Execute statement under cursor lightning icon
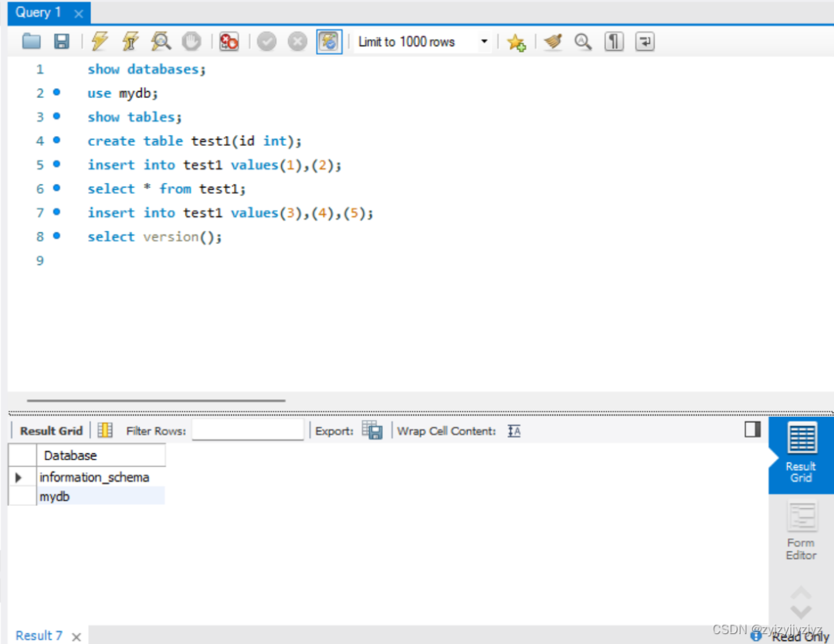 pyautogui.click(x=131, y=42)
